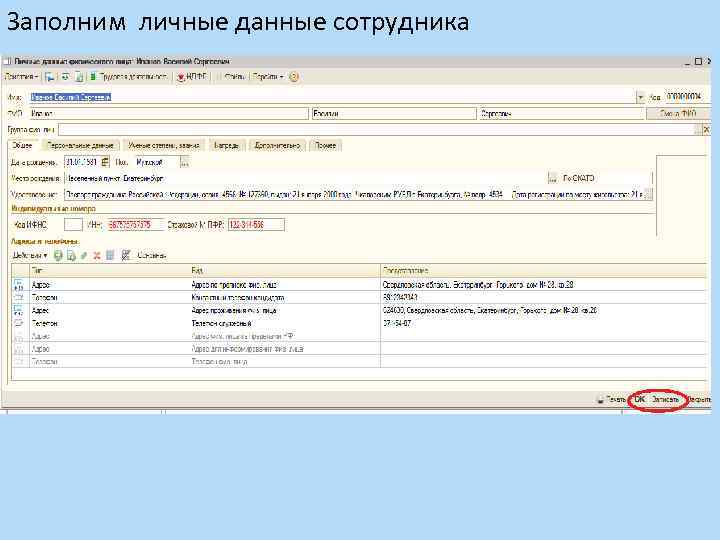This screenshot has width=720, height=540.
Task: Select the Адрес по прописке физ. лица row
Action: (x=359, y=285)
